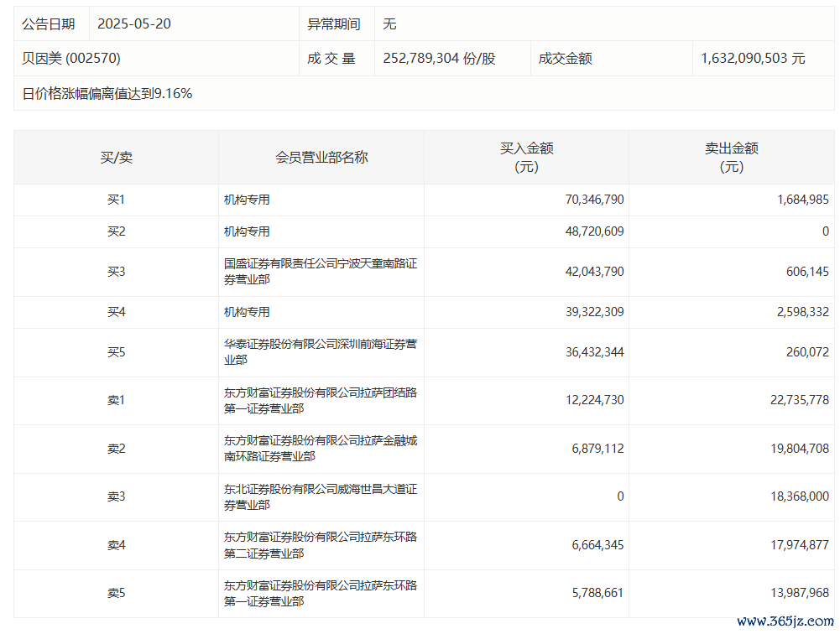Click 东方财富证券拉萨团结路第一证券营业部 name
The width and height of the screenshot is (840, 634).
tap(321, 401)
